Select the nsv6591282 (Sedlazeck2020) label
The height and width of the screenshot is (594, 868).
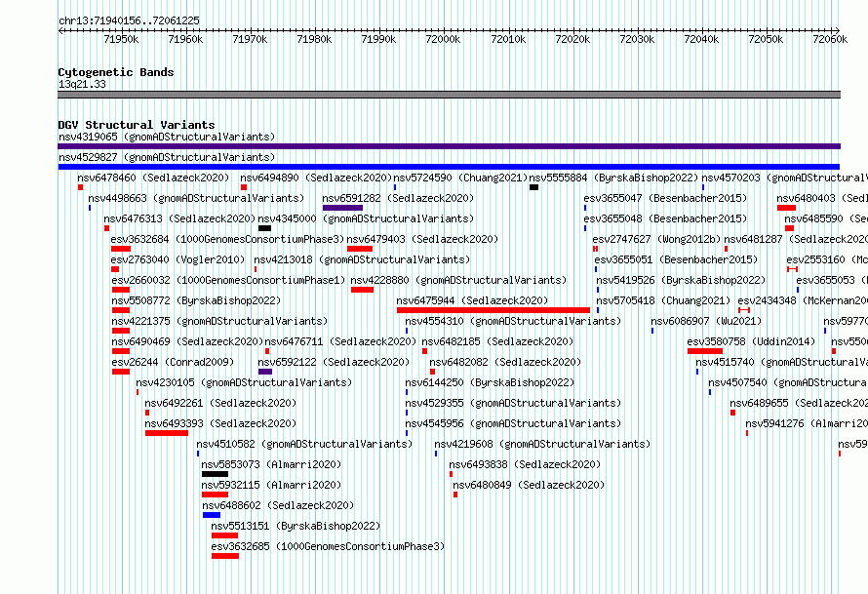pos(398,198)
